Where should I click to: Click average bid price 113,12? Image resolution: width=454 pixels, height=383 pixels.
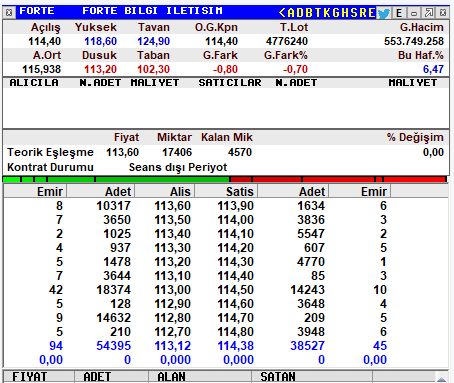[x=172, y=346]
